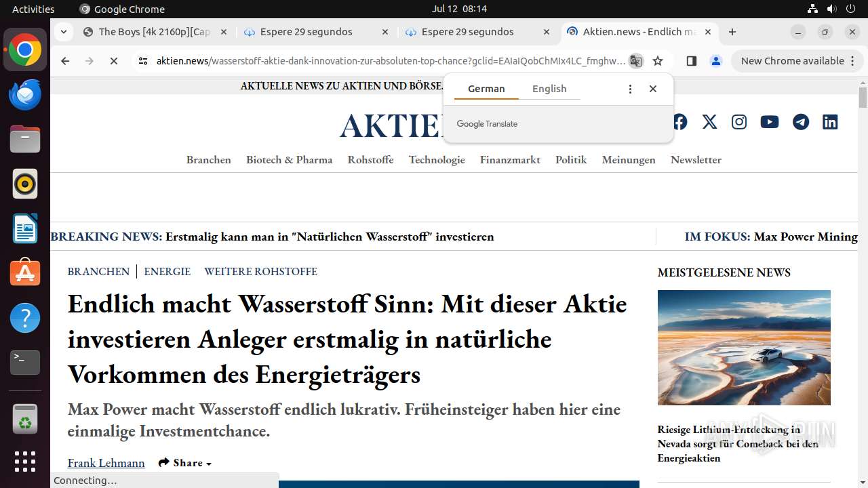Click the address bar URL field

(390, 61)
